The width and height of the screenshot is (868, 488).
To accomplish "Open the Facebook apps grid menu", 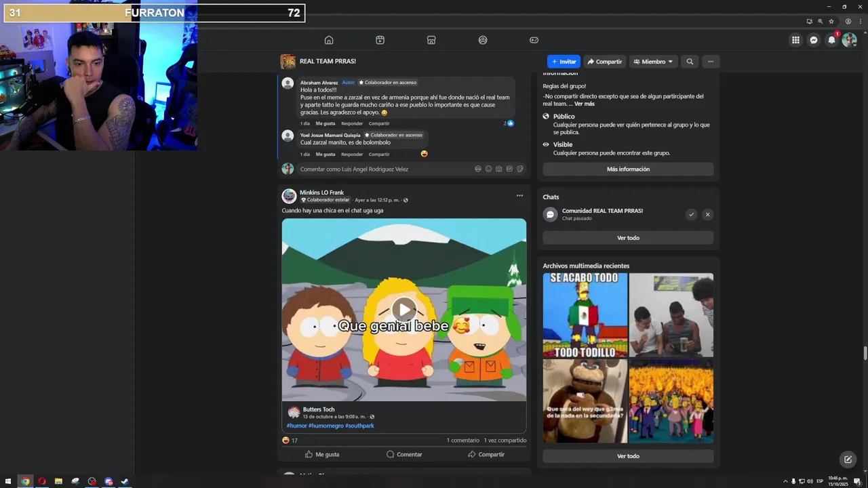I will 795,40.
